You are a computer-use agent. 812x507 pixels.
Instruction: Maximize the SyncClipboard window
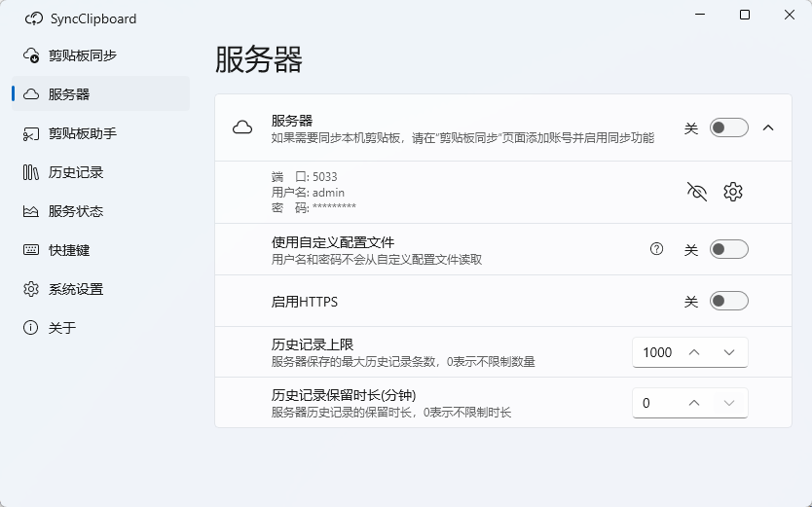[x=745, y=15]
